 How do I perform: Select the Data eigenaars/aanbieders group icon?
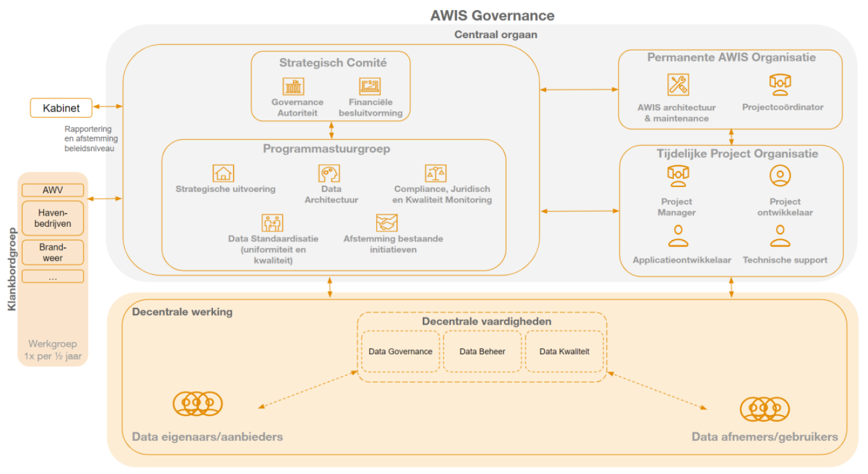point(197,404)
